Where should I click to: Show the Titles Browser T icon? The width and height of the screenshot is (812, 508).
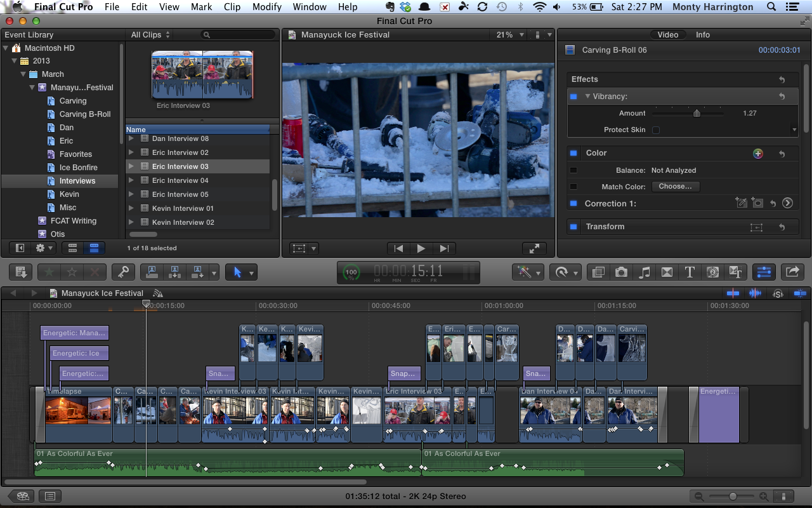tap(690, 272)
